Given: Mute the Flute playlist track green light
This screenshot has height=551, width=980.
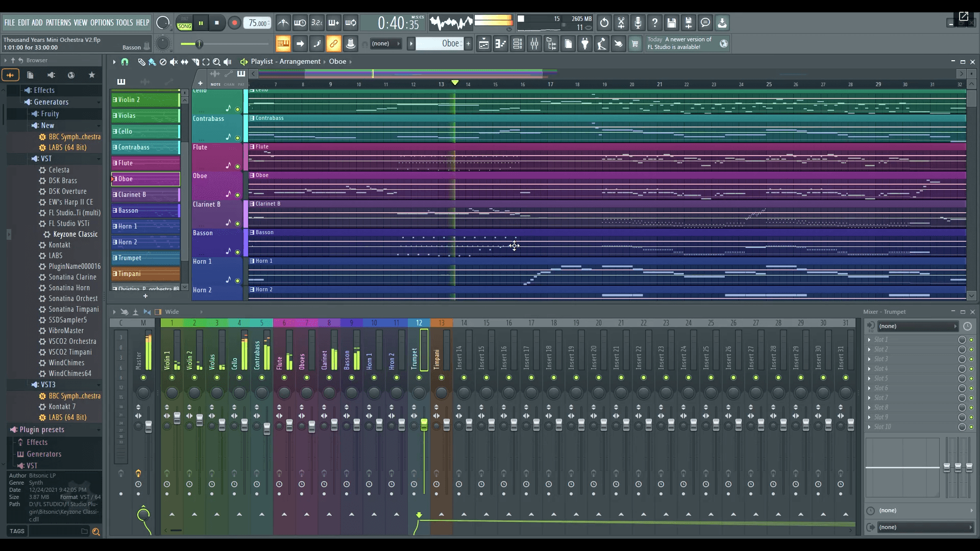Looking at the screenshot, I should tap(237, 166).
